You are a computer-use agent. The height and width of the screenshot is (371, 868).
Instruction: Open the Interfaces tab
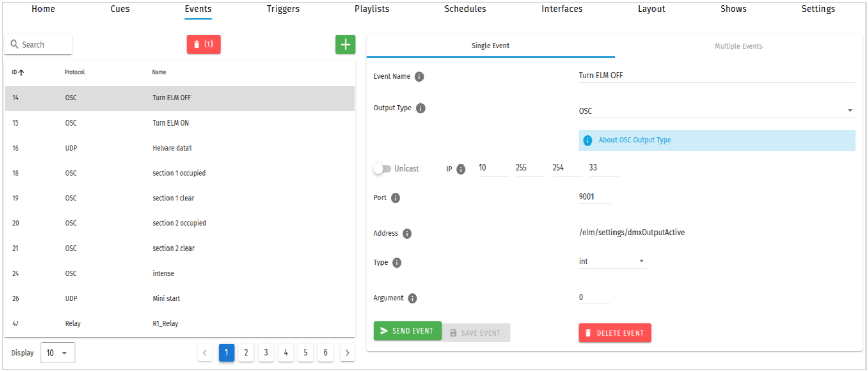(562, 9)
